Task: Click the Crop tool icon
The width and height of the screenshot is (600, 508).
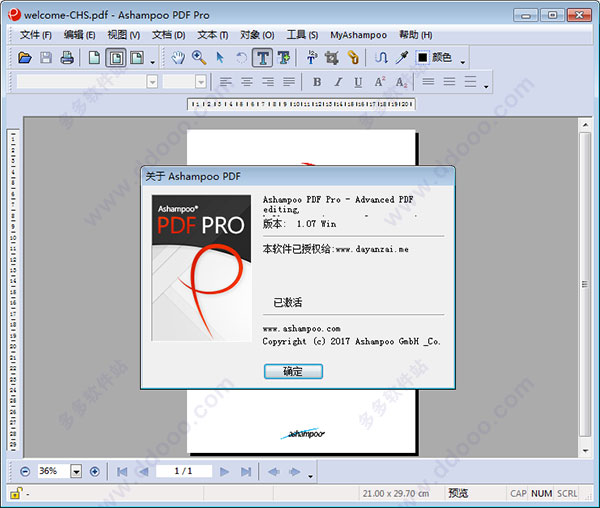Action: coord(332,58)
